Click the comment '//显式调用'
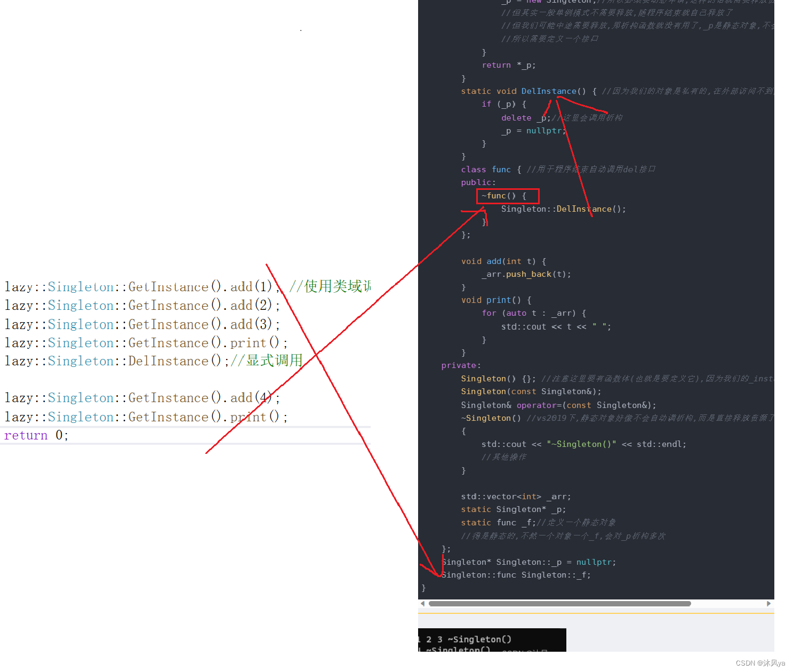 [267, 361]
